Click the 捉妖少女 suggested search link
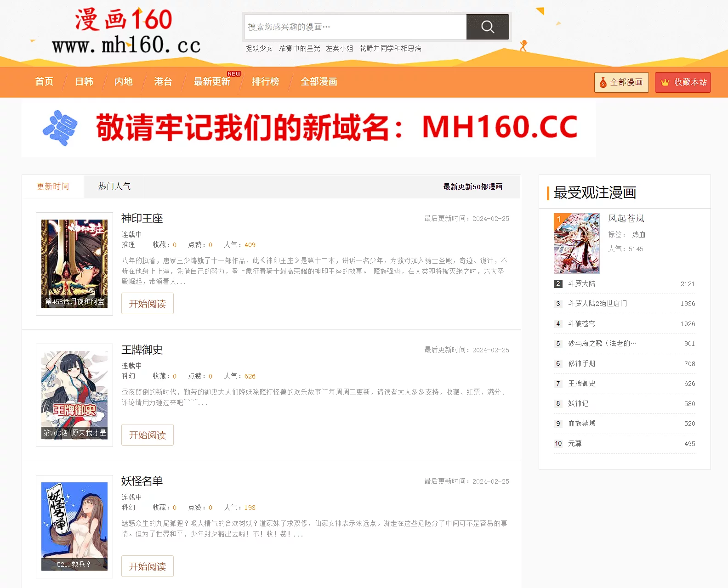 pos(259,48)
